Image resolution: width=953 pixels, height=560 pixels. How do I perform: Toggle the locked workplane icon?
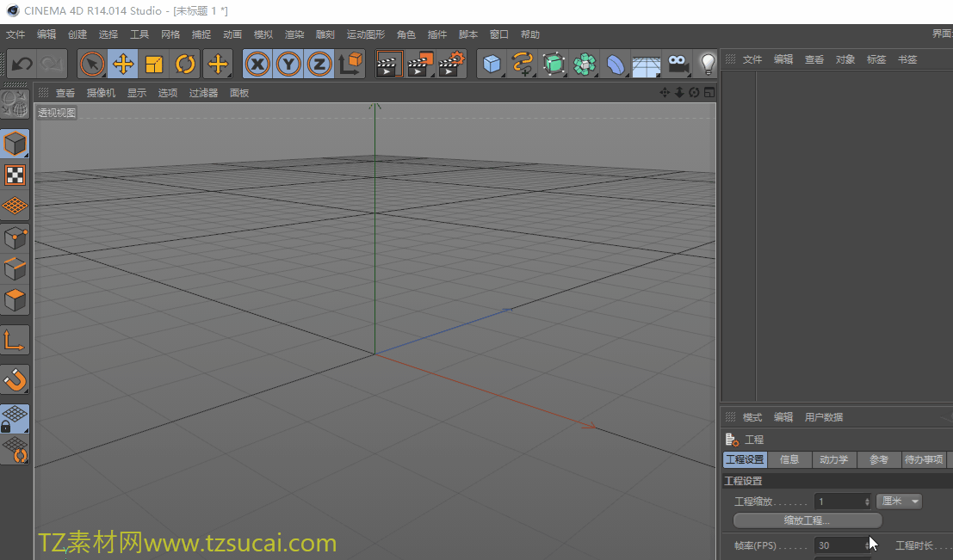click(x=15, y=418)
